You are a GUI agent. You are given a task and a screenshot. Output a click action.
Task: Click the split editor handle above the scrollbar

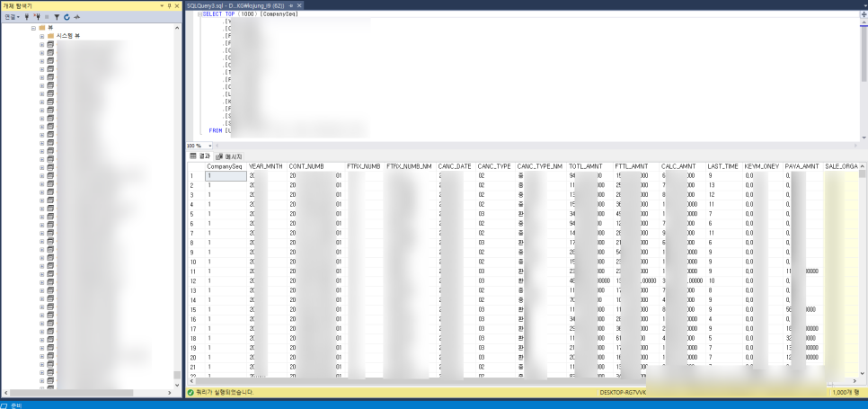coord(864,14)
